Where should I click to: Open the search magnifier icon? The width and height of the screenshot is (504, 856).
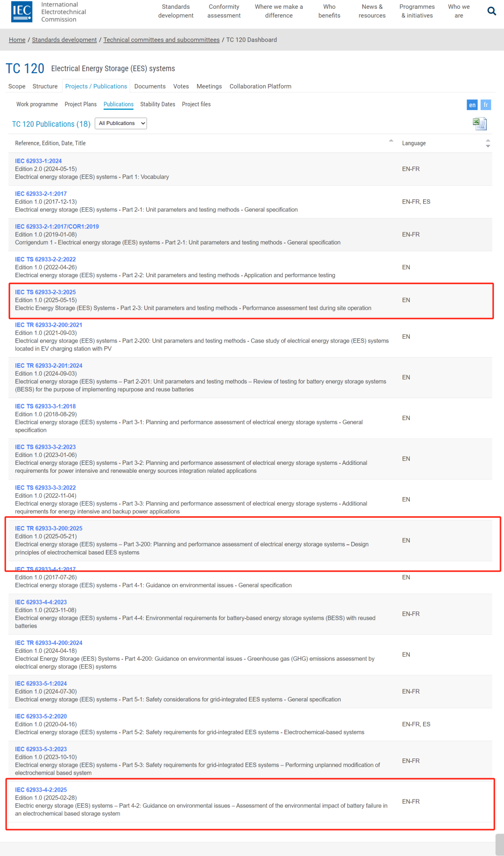click(x=491, y=11)
